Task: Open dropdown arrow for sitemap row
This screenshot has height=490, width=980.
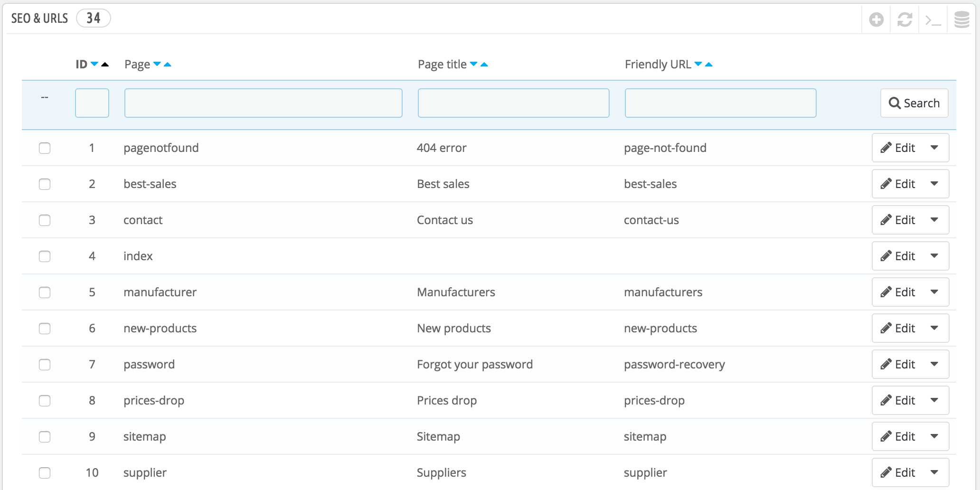Action: point(934,436)
